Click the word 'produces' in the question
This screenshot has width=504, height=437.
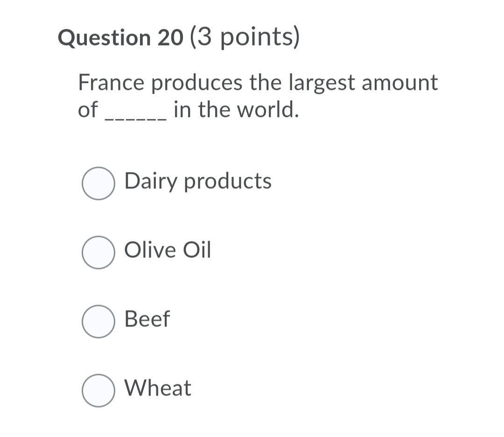[197, 83]
